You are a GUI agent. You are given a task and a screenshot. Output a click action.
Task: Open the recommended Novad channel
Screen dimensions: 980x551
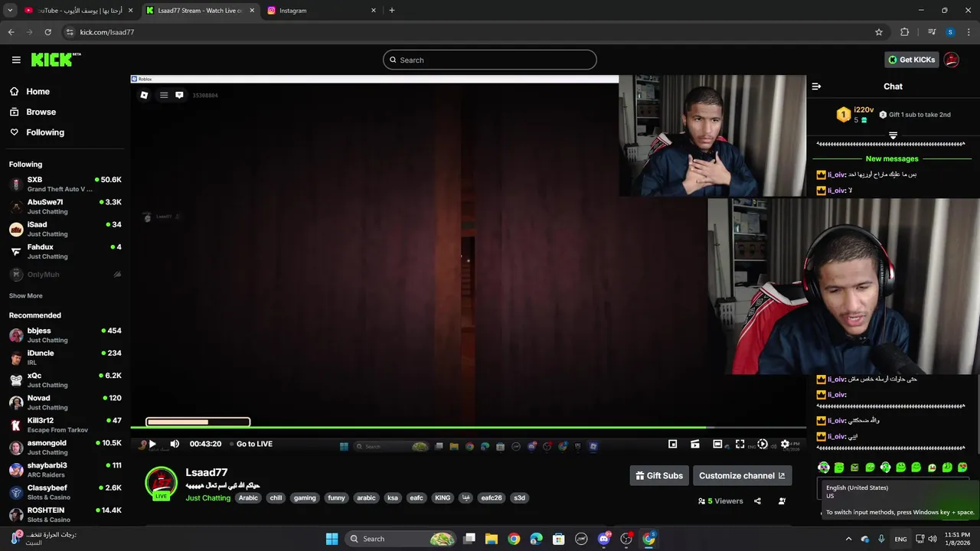[65, 402]
